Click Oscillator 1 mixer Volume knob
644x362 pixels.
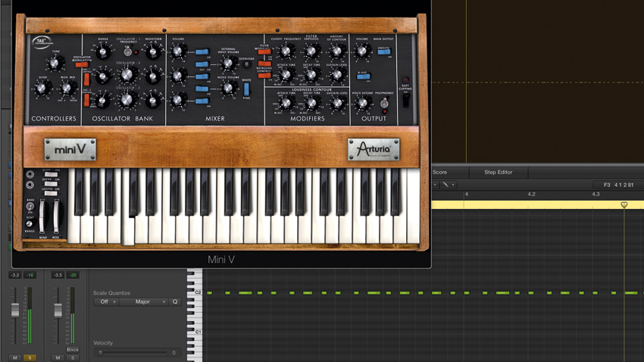click(x=178, y=51)
